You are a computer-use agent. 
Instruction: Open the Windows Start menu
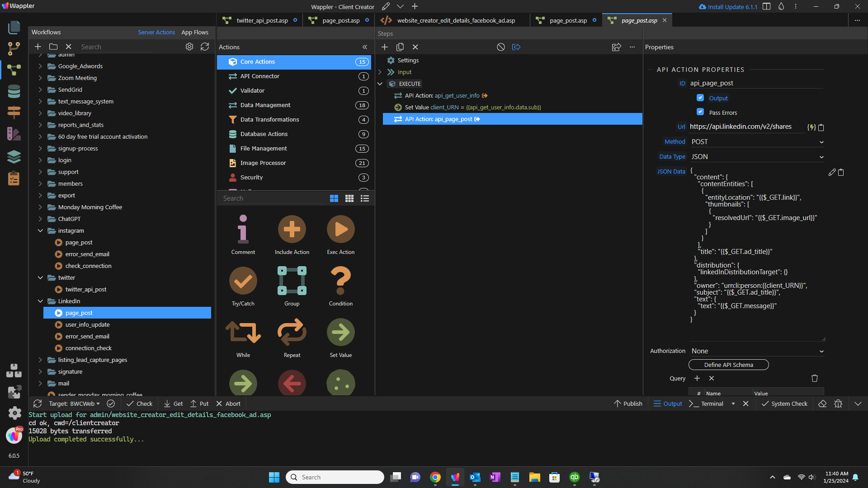pos(274,477)
